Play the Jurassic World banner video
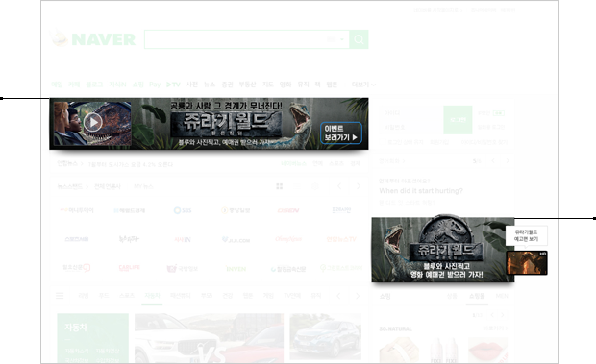Image resolution: width=596 pixels, height=364 pixels. click(93, 122)
